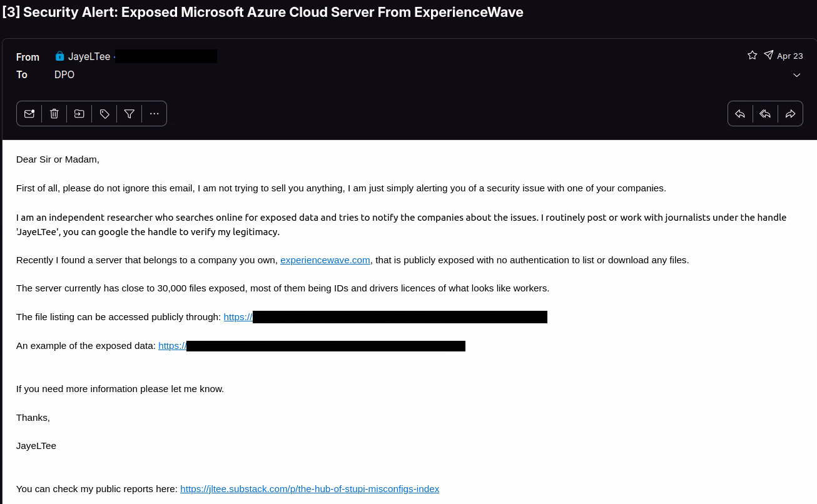Click the 'please do not ignore this email' sentence

(341, 188)
